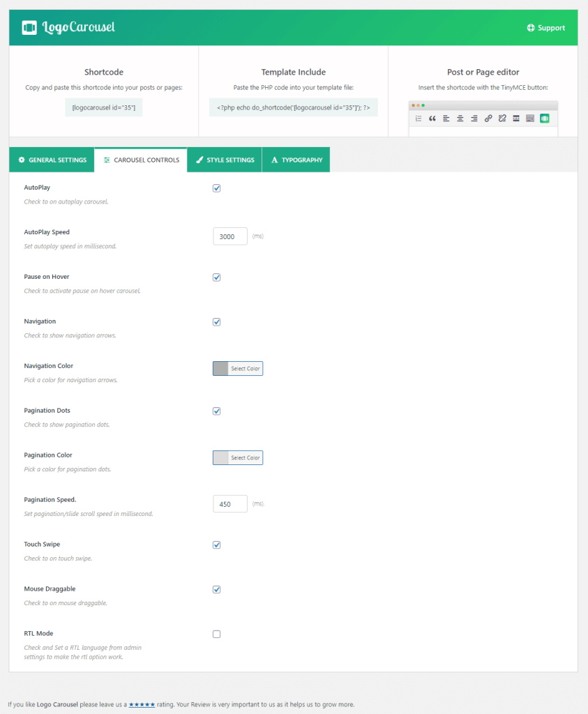Open the Style Settings tab

pos(224,160)
